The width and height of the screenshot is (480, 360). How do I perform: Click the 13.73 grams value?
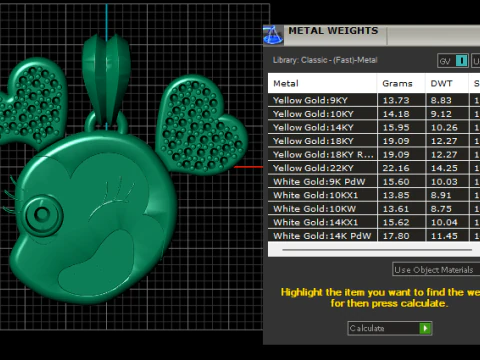tap(396, 100)
